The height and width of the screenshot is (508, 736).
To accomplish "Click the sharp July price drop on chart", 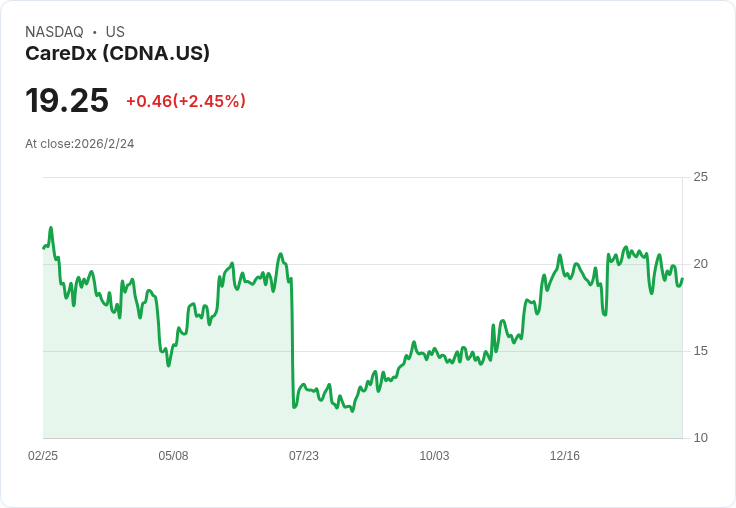I will point(292,343).
